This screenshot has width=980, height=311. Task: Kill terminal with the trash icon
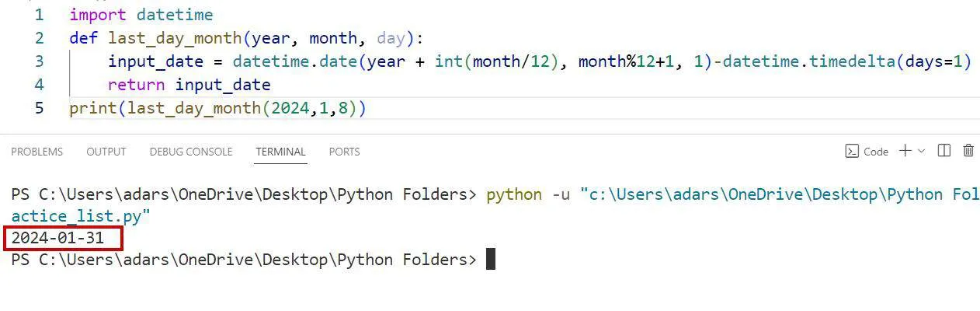point(968,151)
